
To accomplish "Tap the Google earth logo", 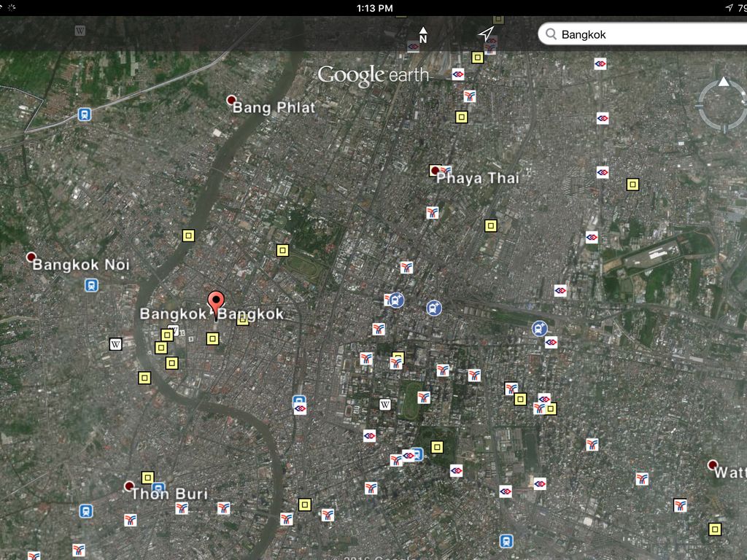I will (373, 75).
